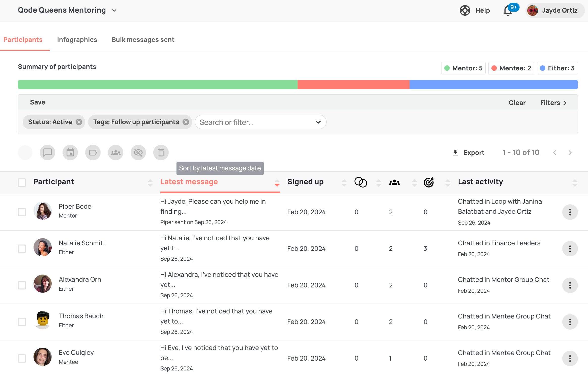Image resolution: width=588 pixels, height=376 pixels.
Task: Switch to Bulk messages sent tab
Action: click(x=143, y=40)
